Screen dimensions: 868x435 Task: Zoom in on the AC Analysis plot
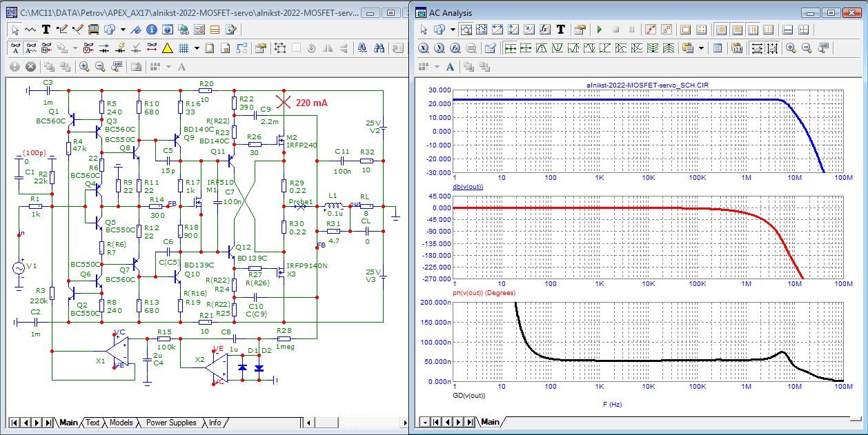[791, 48]
